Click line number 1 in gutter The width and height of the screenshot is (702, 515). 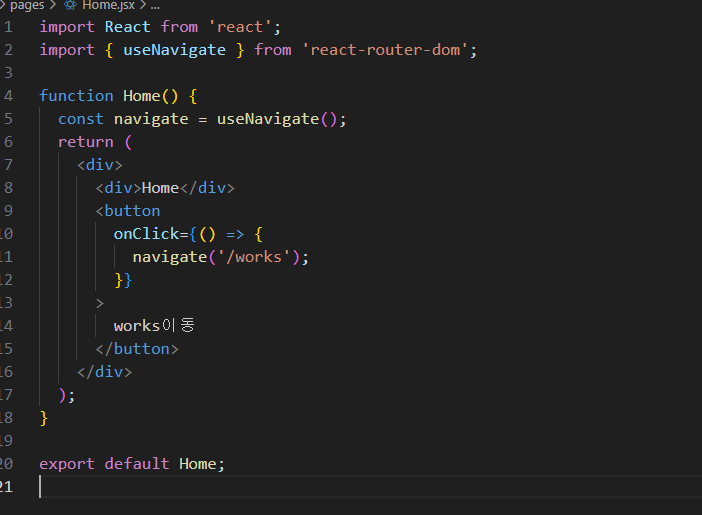pos(9,27)
